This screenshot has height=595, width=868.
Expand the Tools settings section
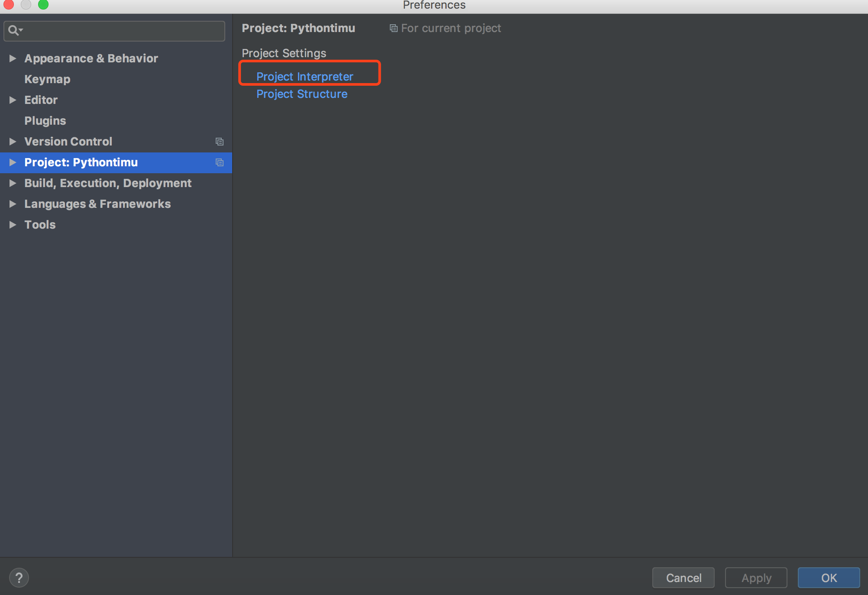coord(12,224)
